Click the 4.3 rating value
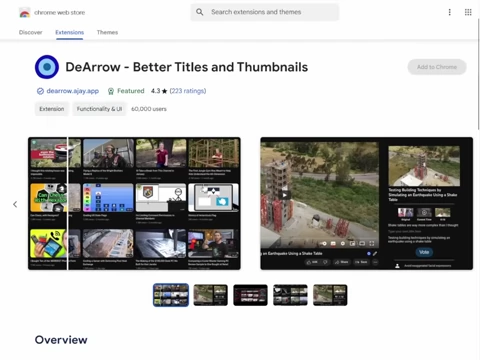The width and height of the screenshot is (480, 360). click(155, 91)
